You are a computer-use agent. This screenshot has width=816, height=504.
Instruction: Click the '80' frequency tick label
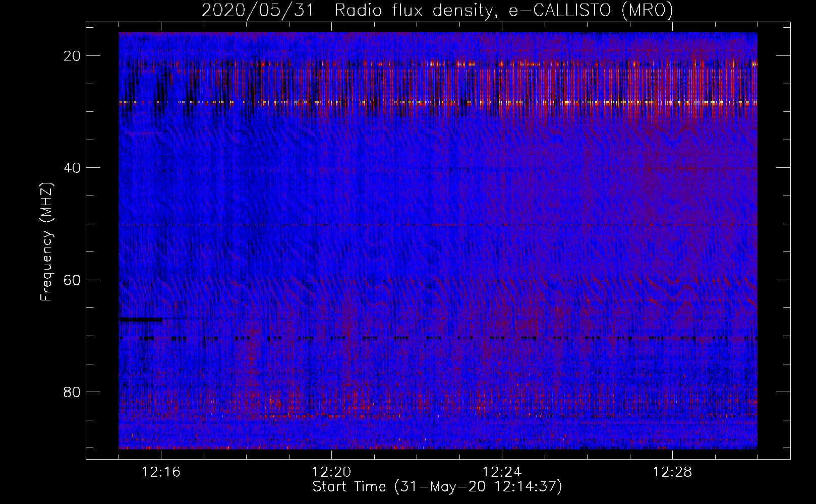point(72,392)
